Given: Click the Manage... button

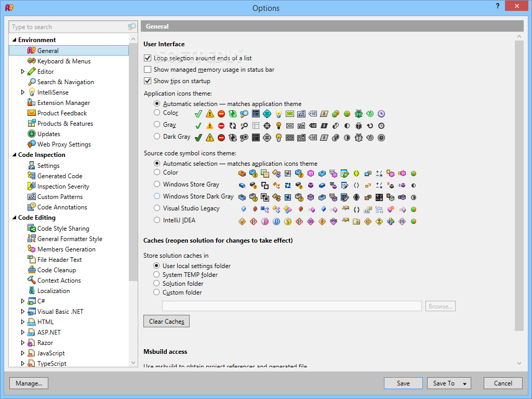Looking at the screenshot, I should 29,383.
